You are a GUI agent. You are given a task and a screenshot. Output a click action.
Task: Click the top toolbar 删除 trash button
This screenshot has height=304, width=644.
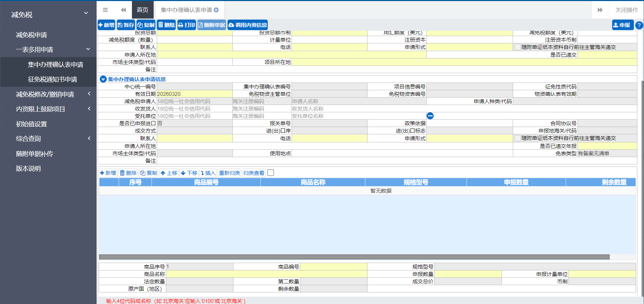click(166, 25)
